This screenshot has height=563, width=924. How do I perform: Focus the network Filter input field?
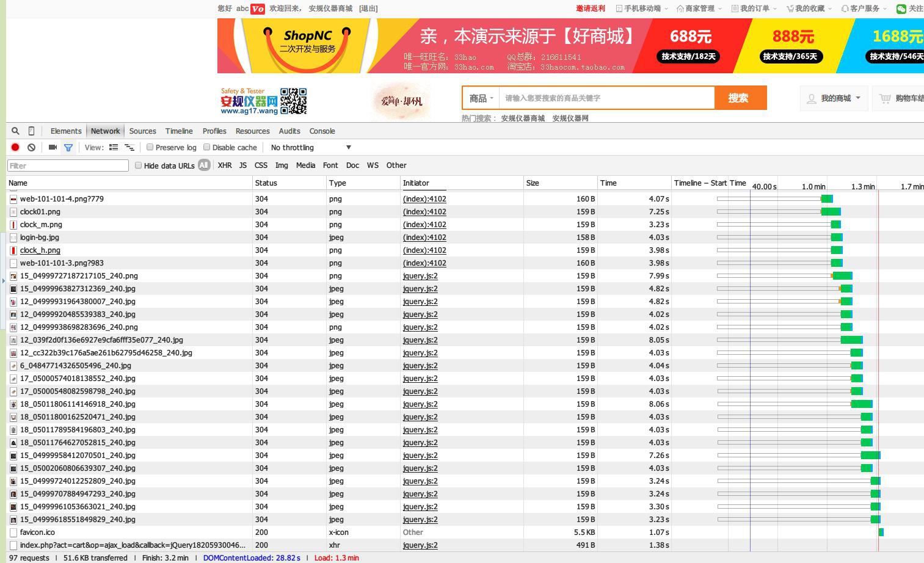(68, 165)
